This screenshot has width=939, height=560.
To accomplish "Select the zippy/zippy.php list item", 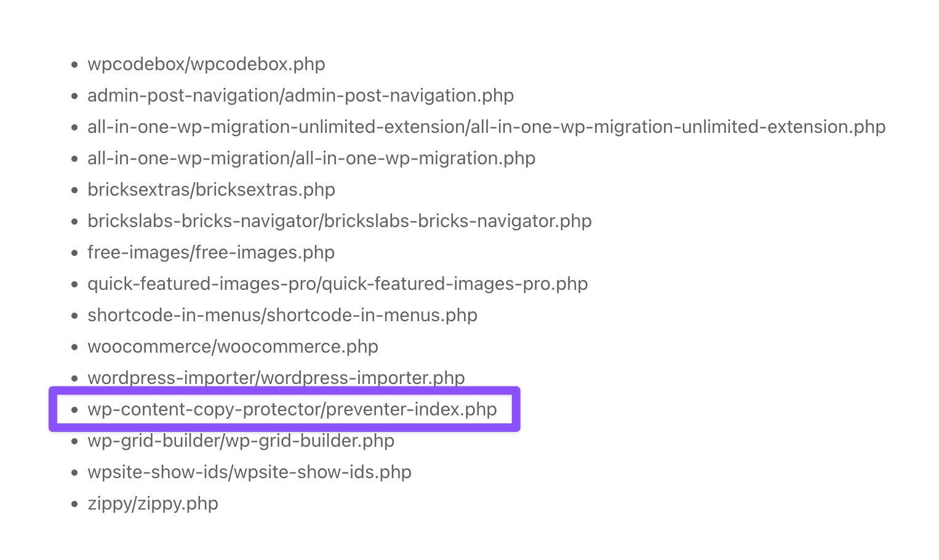I will 153,503.
